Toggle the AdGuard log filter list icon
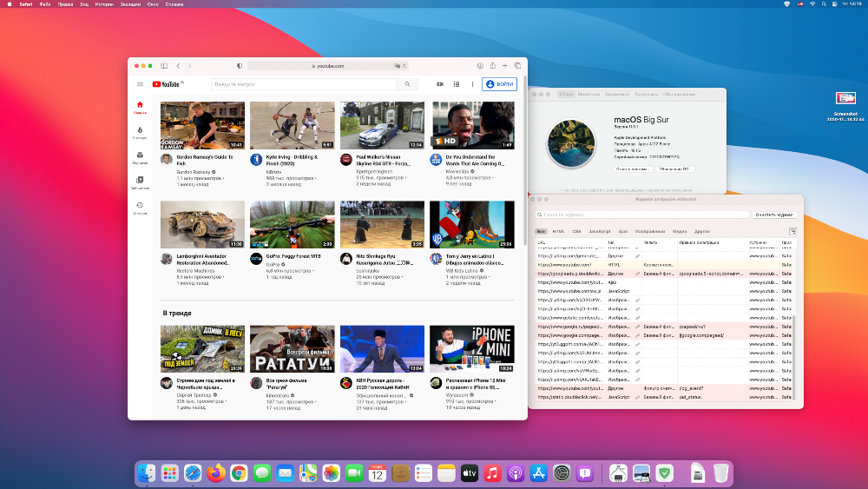 (x=792, y=231)
